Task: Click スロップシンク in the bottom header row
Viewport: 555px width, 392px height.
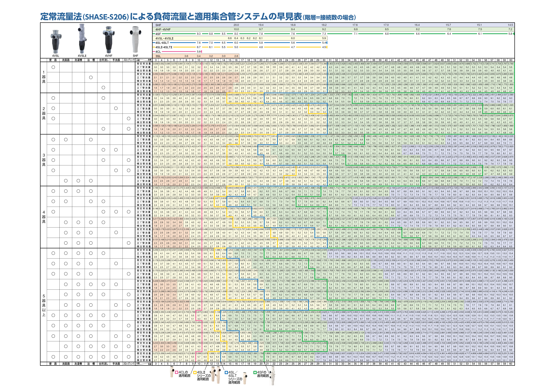Action: (129, 364)
